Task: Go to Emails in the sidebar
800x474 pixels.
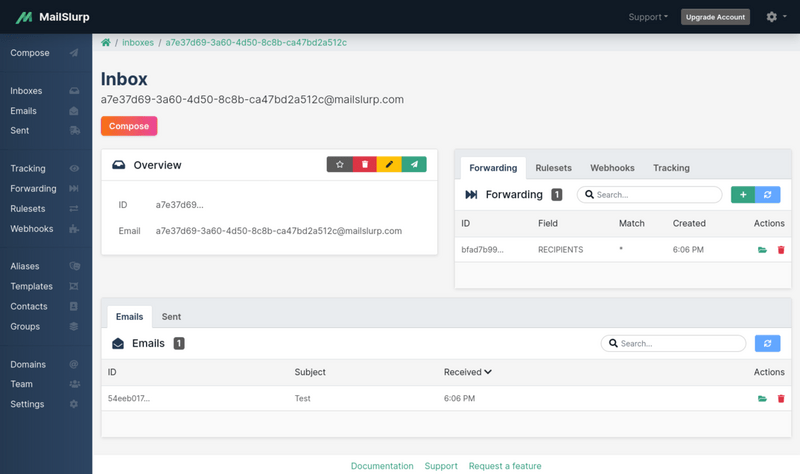Action: 45,111
